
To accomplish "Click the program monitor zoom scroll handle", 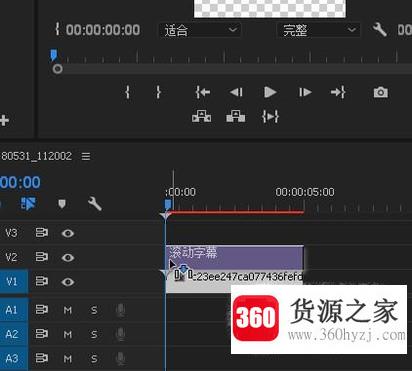I will 58,69.
